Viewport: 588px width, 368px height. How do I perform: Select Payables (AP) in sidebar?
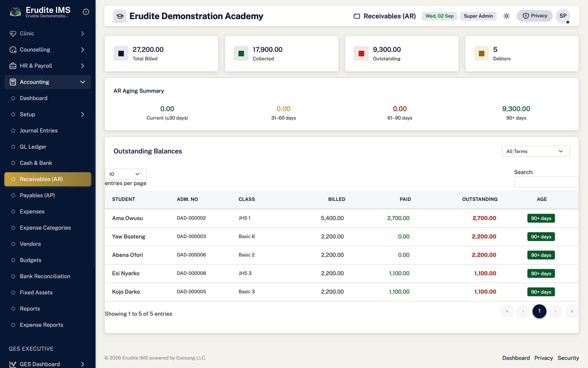tap(48, 195)
